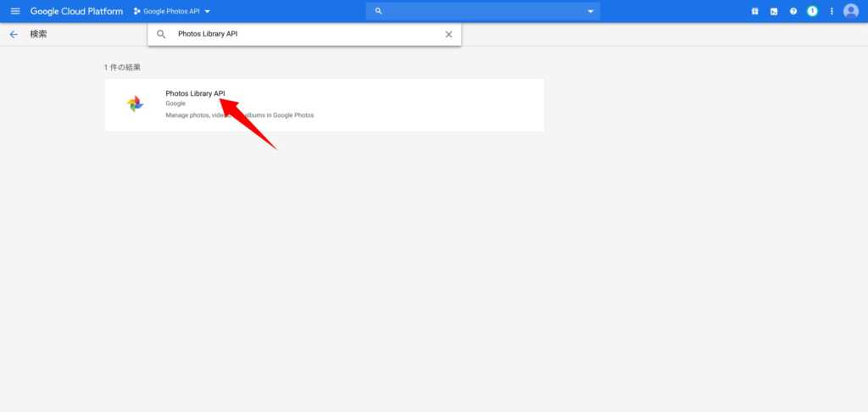868x412 pixels.
Task: Click the magnifier icon in API search box
Action: click(x=162, y=35)
